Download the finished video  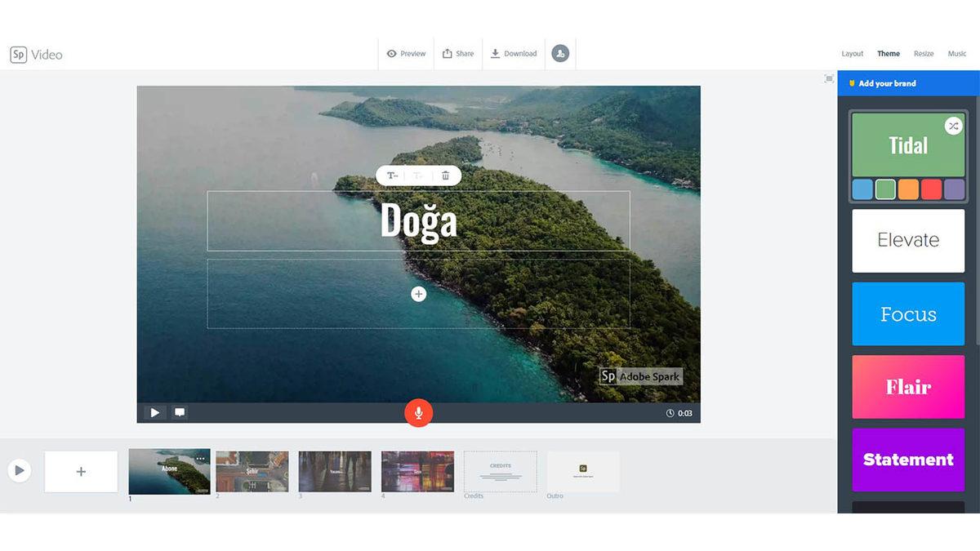pyautogui.click(x=514, y=53)
